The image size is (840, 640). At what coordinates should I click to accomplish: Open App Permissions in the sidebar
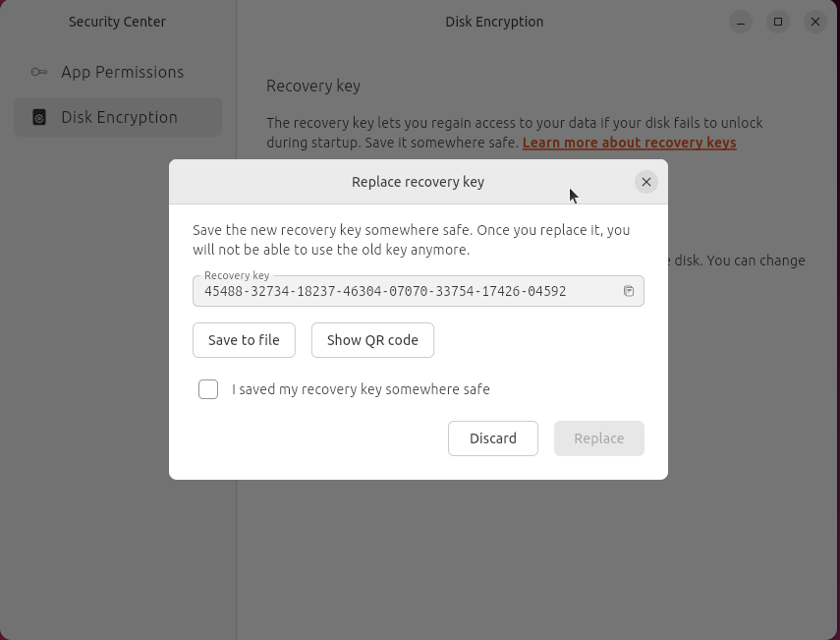(118, 72)
